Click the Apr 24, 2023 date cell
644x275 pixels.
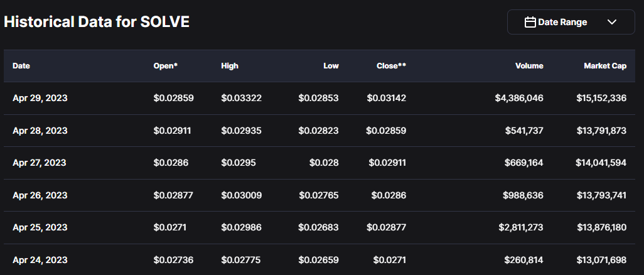[x=40, y=260]
